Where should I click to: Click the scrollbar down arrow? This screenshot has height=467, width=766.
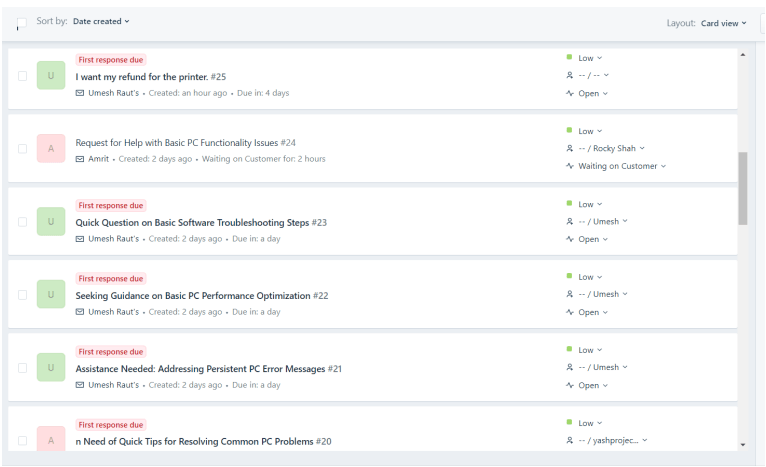742,444
